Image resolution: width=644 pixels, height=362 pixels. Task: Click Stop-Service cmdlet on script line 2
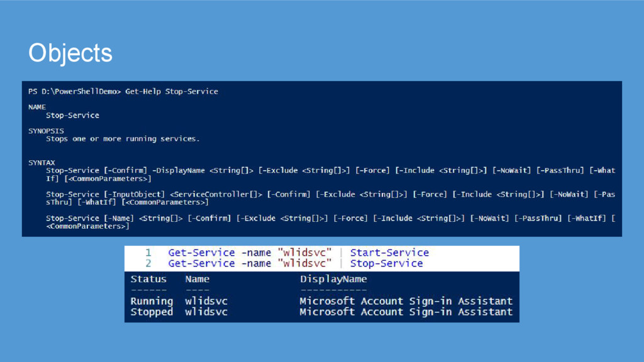pos(386,263)
